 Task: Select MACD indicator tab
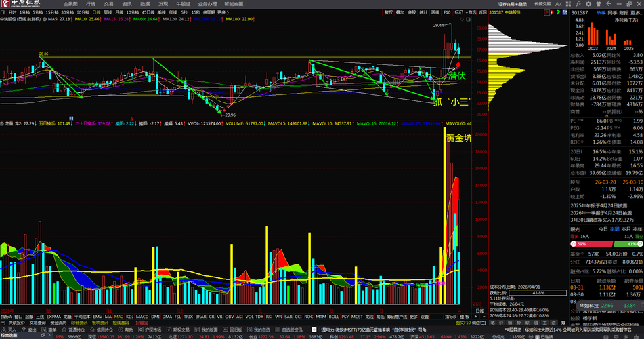coord(142,317)
